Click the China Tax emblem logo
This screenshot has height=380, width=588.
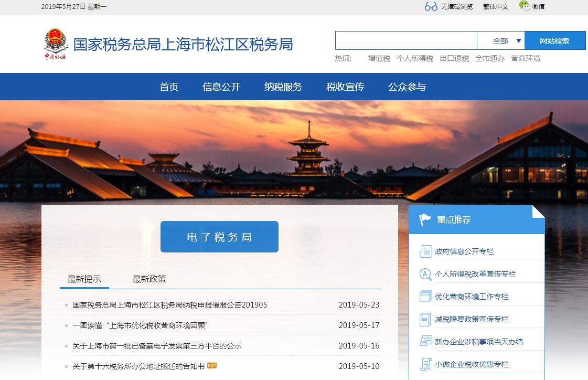click(55, 45)
